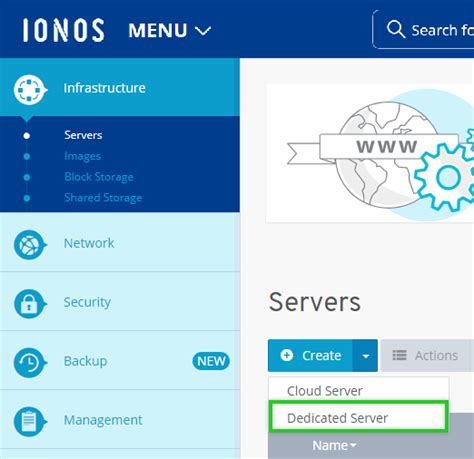Click the search magnifier icon

396,29
